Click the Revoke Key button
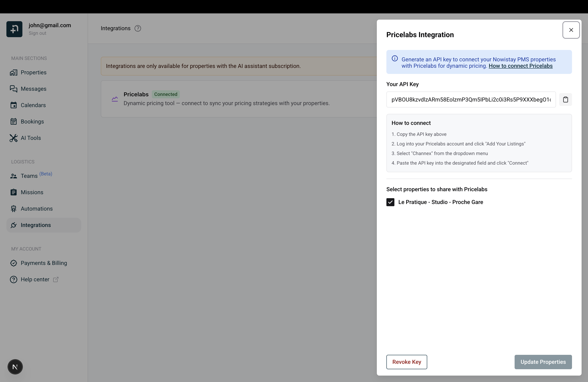This screenshot has width=588, height=382. point(407,362)
